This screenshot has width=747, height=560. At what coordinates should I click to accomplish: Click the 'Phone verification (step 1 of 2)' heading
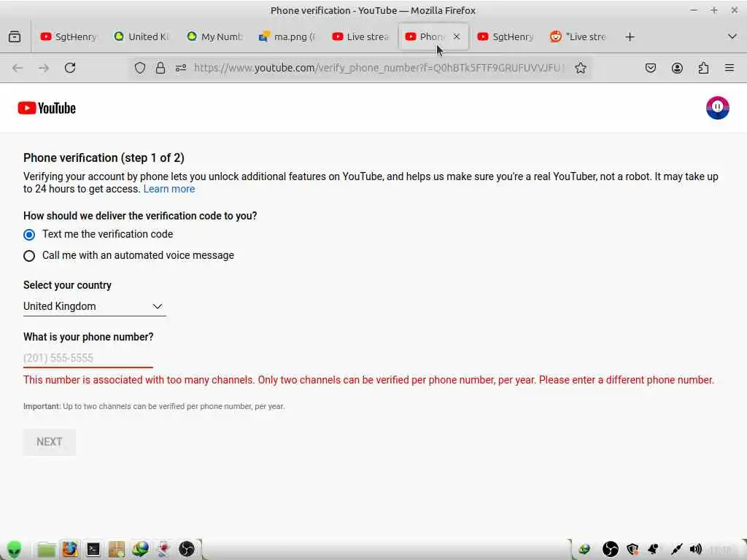pos(104,157)
